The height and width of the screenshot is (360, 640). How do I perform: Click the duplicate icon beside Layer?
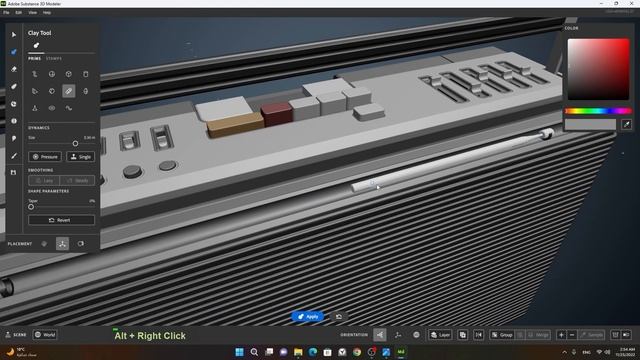pos(462,335)
